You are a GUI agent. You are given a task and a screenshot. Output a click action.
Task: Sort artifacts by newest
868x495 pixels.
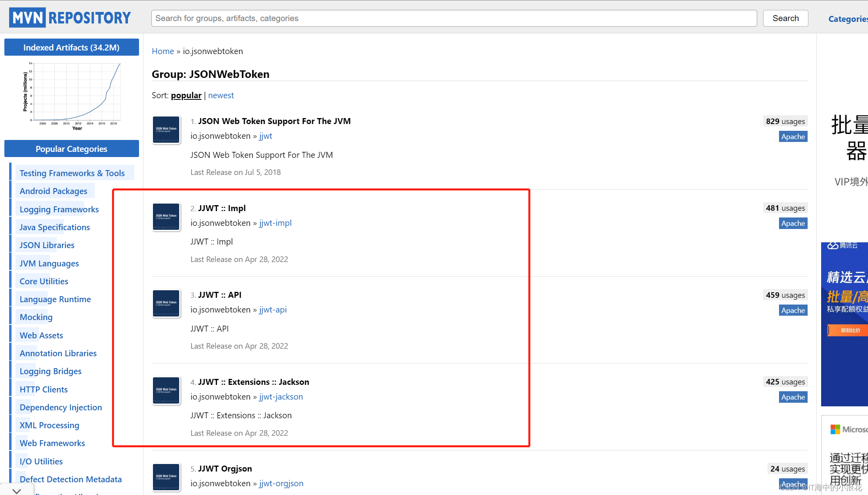click(221, 95)
